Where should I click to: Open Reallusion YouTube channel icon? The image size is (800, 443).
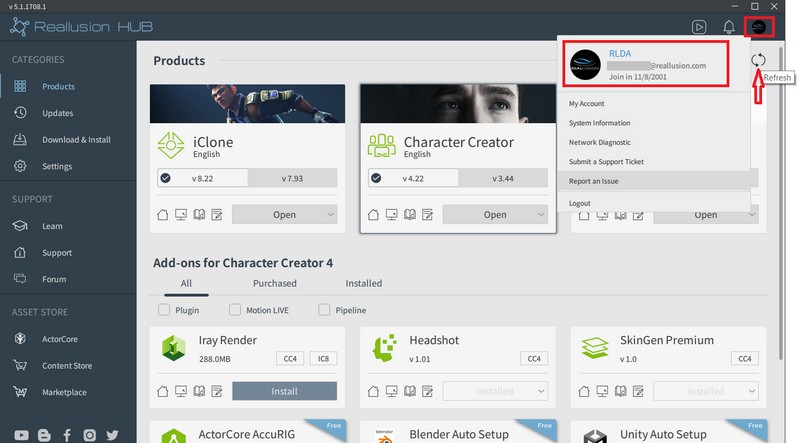tap(21, 435)
